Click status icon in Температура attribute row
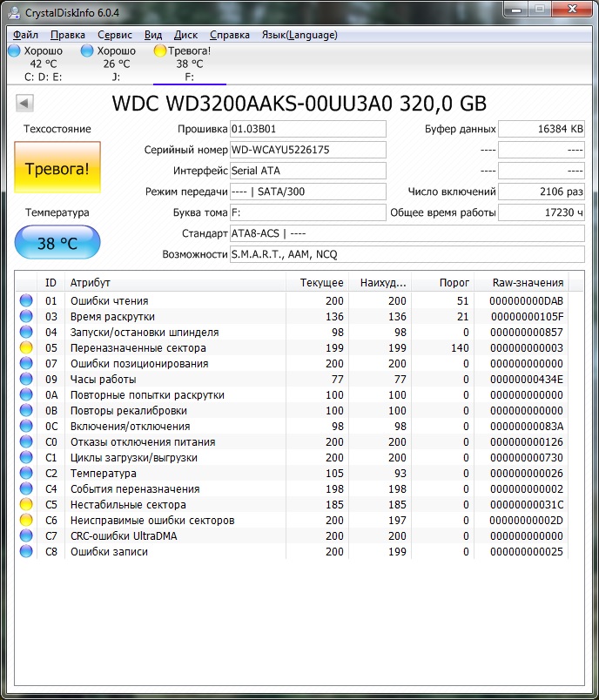Image resolution: width=599 pixels, height=700 pixels. click(x=26, y=473)
